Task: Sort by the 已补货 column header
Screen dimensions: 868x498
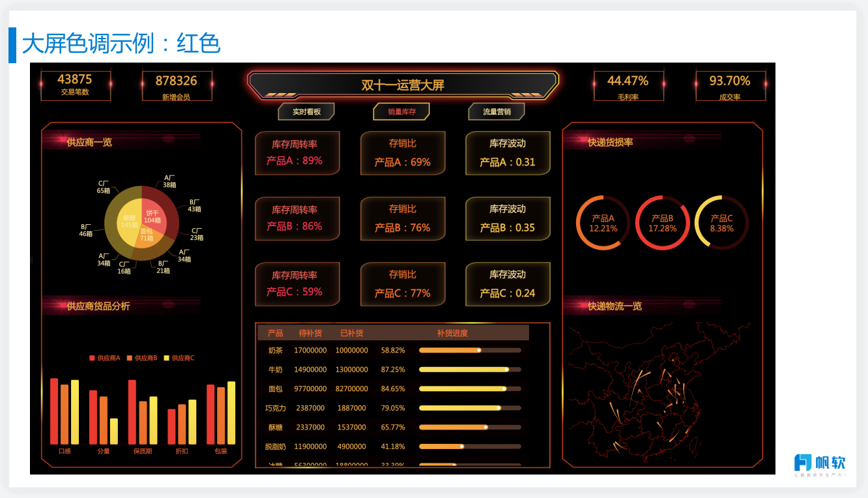Action: [x=351, y=333]
